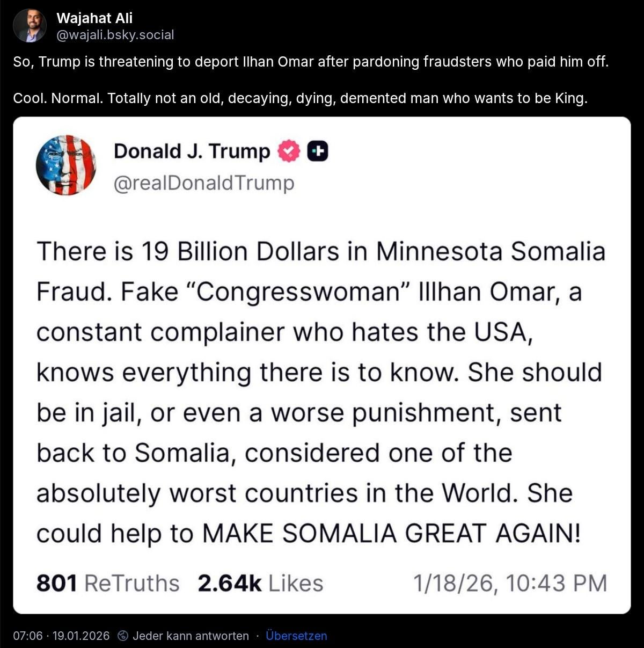This screenshot has width=644, height=648.
Task: Click the "back to Somalia, considered" line
Action: (274, 453)
